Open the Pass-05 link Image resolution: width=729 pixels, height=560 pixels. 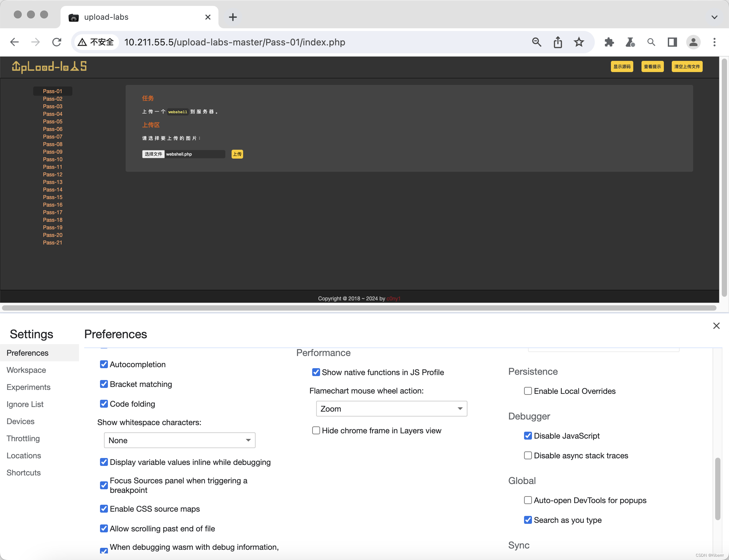(53, 121)
